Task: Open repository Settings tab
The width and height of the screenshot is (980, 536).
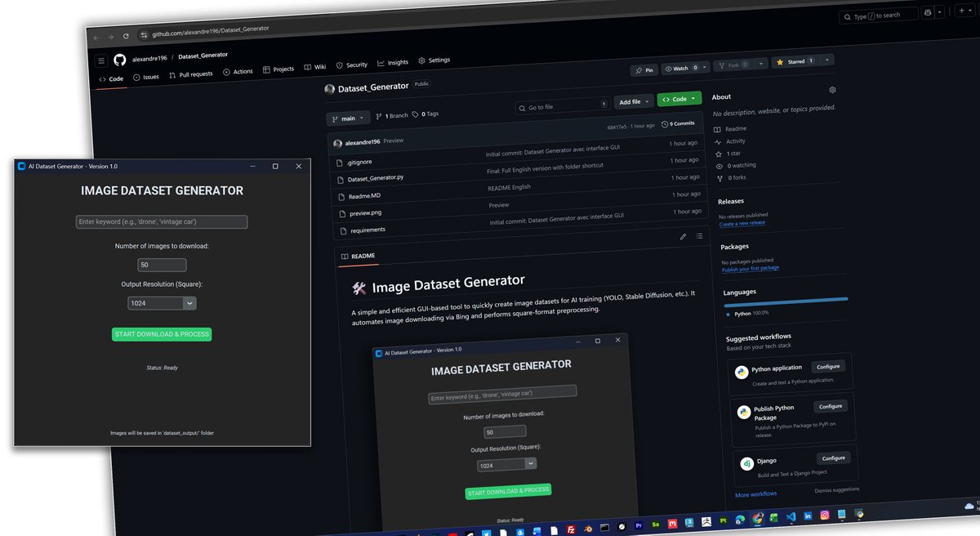Action: coord(434,60)
